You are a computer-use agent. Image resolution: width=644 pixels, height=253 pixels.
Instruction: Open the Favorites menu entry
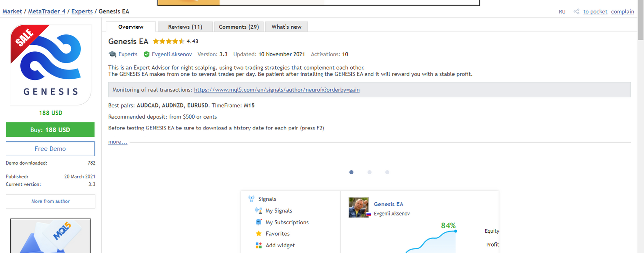[277, 234]
